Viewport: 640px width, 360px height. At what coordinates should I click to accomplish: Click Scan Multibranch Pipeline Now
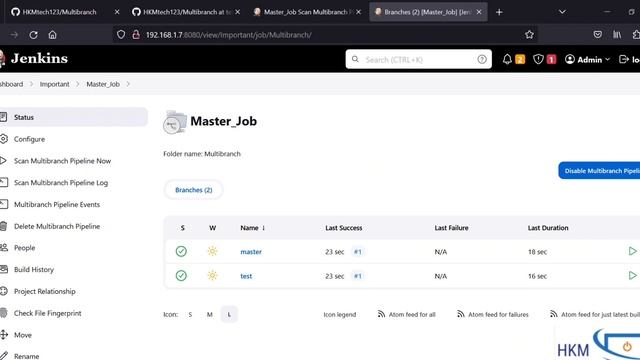[x=62, y=161]
